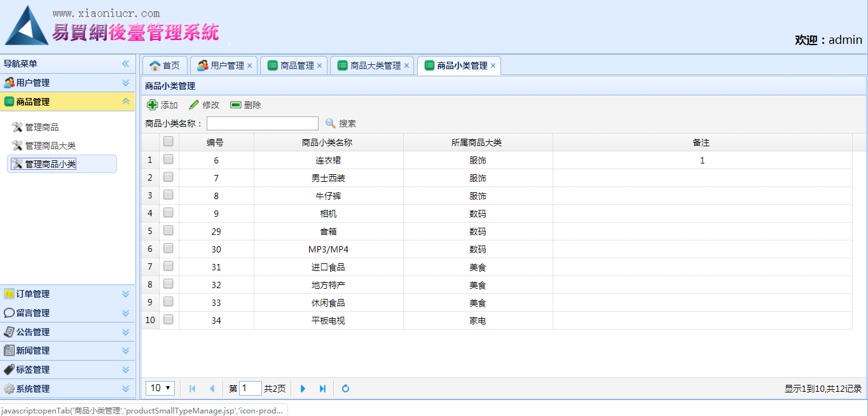
Task: Check the row for 男士西装
Action: [169, 177]
